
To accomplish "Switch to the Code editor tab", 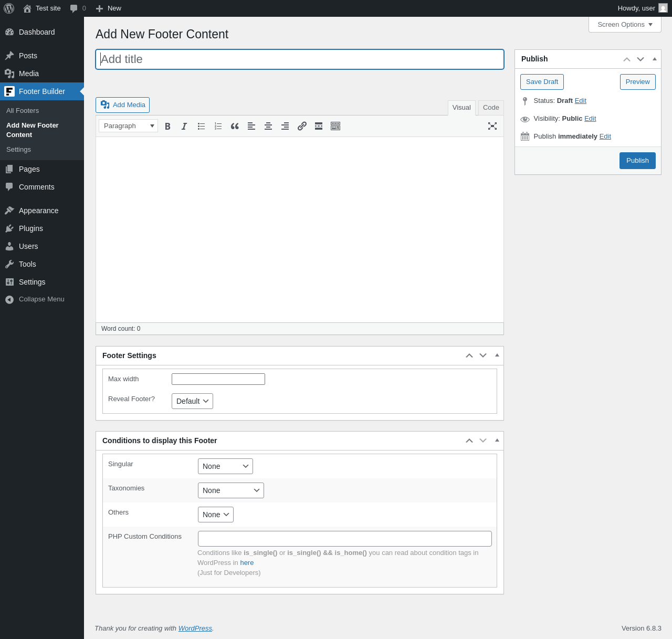I will [491, 108].
